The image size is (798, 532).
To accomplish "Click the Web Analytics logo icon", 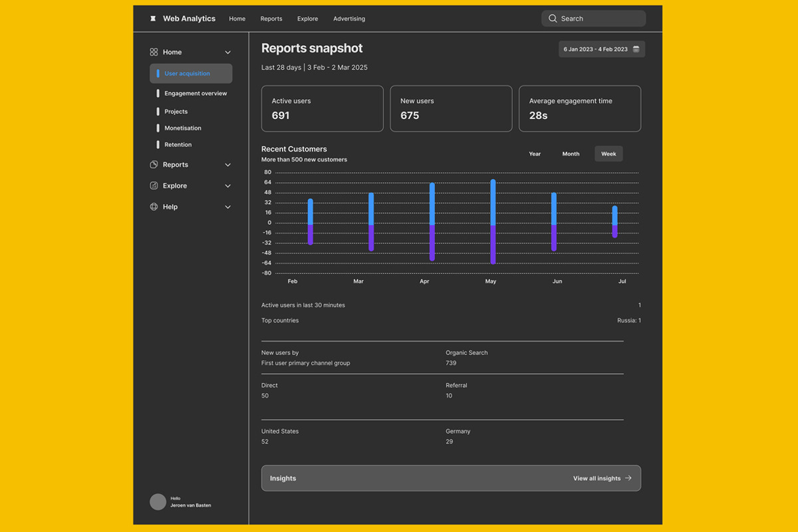I will 153,19.
